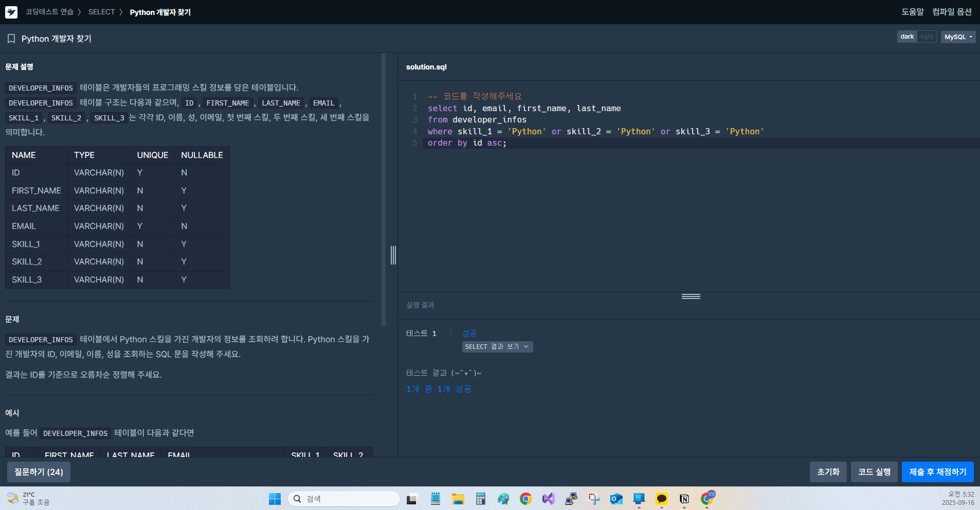Open the MySQL language dropdown
This screenshot has width=980, height=510.
click(x=957, y=37)
